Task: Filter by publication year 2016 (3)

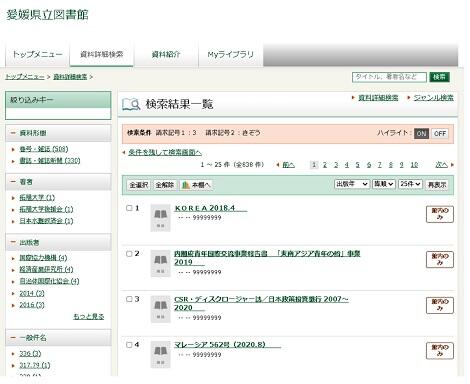Action: tap(32, 305)
